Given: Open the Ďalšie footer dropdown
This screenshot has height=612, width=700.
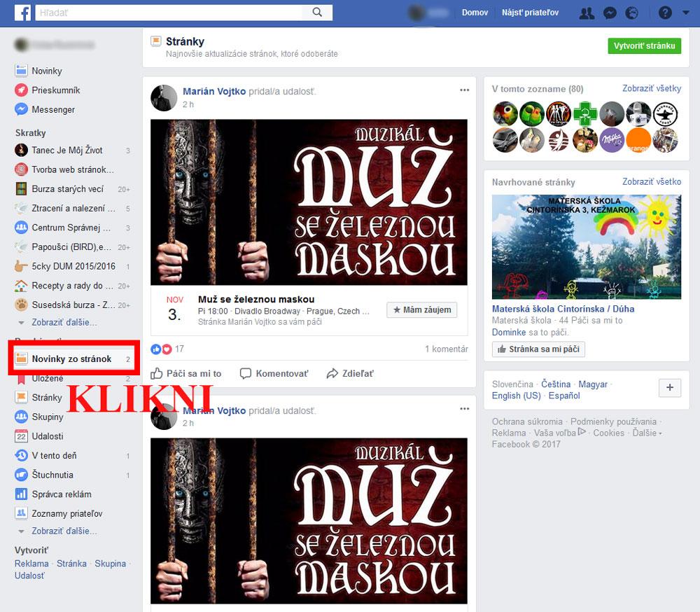Looking at the screenshot, I should tap(647, 433).
